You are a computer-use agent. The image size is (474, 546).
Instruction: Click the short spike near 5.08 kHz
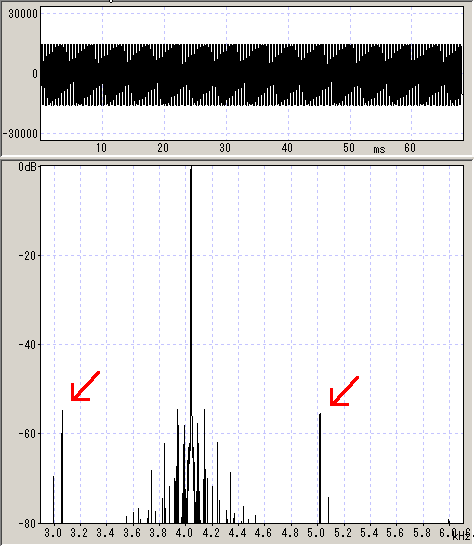pyautogui.click(x=328, y=510)
